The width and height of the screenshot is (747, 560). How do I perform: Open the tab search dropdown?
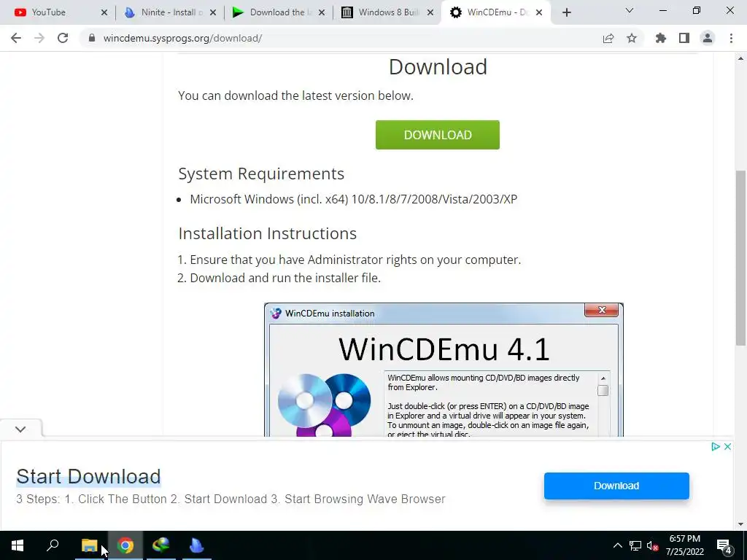coord(630,10)
